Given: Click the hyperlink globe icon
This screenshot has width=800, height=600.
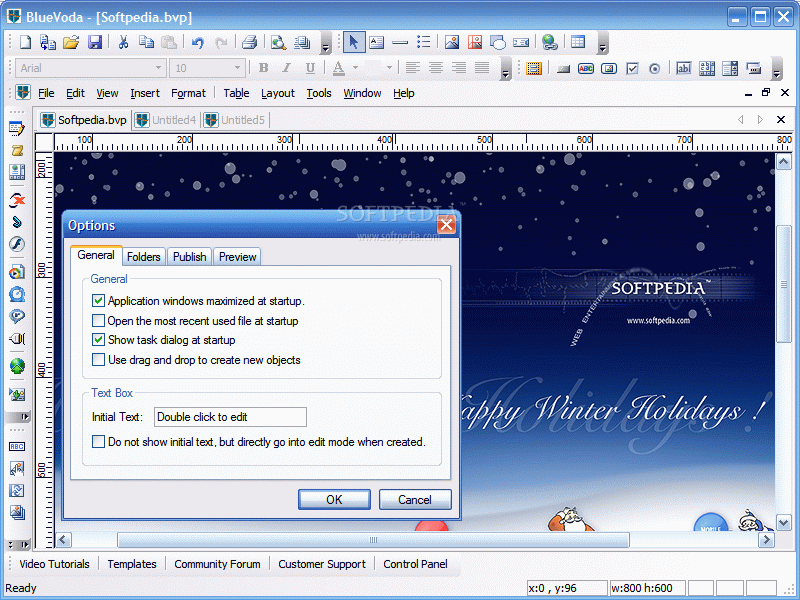Looking at the screenshot, I should click(549, 42).
